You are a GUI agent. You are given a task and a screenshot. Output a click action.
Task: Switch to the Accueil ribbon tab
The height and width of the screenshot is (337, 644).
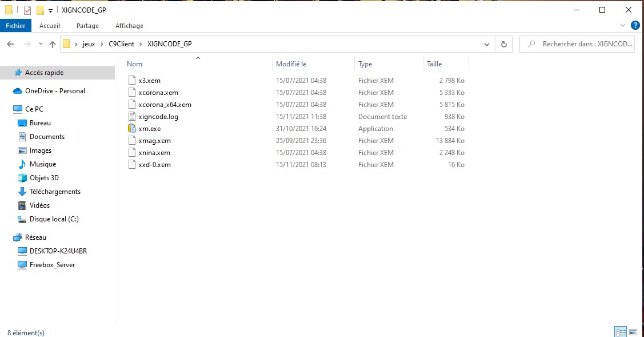tap(50, 26)
